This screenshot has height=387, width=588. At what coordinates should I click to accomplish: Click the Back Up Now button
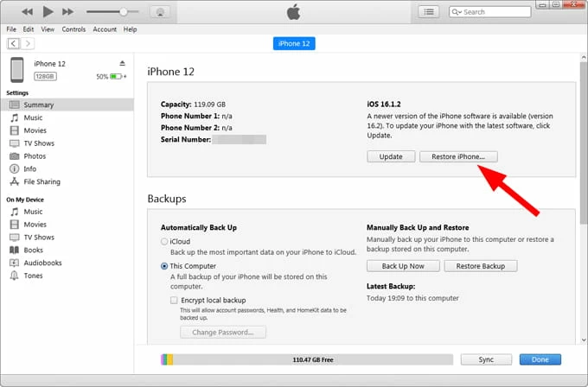(x=403, y=266)
